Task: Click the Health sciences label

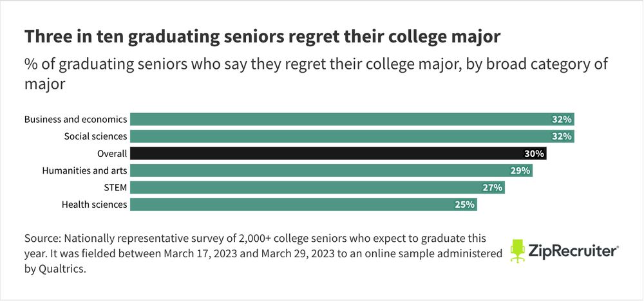Action: (94, 205)
